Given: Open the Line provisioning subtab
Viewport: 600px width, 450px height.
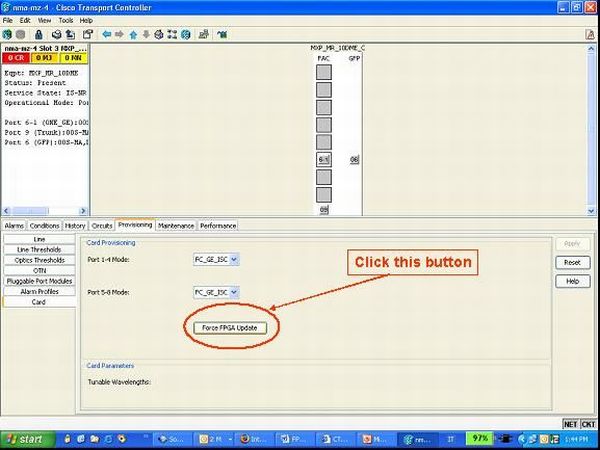Looking at the screenshot, I should tap(39, 239).
